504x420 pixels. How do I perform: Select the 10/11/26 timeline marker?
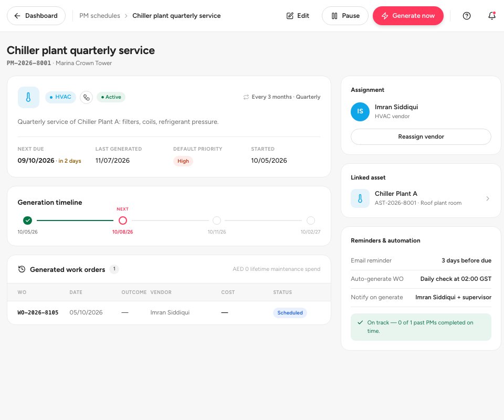point(217,220)
